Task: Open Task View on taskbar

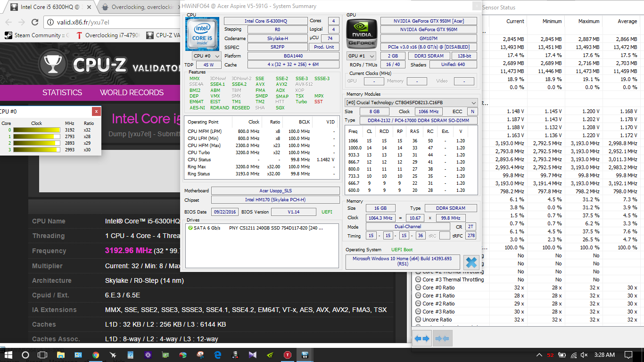Action: coord(42,354)
